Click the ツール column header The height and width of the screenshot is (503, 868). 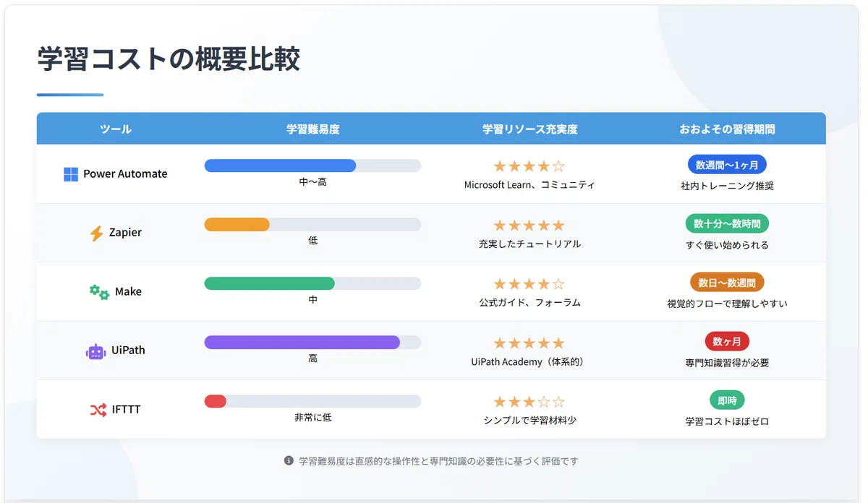click(x=116, y=129)
